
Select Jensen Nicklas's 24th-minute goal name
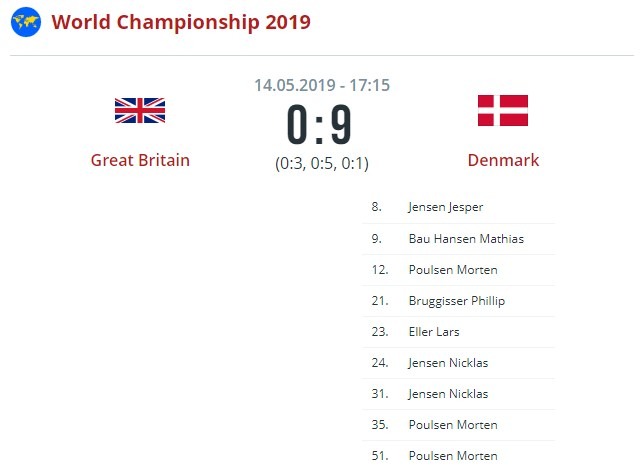pos(448,363)
